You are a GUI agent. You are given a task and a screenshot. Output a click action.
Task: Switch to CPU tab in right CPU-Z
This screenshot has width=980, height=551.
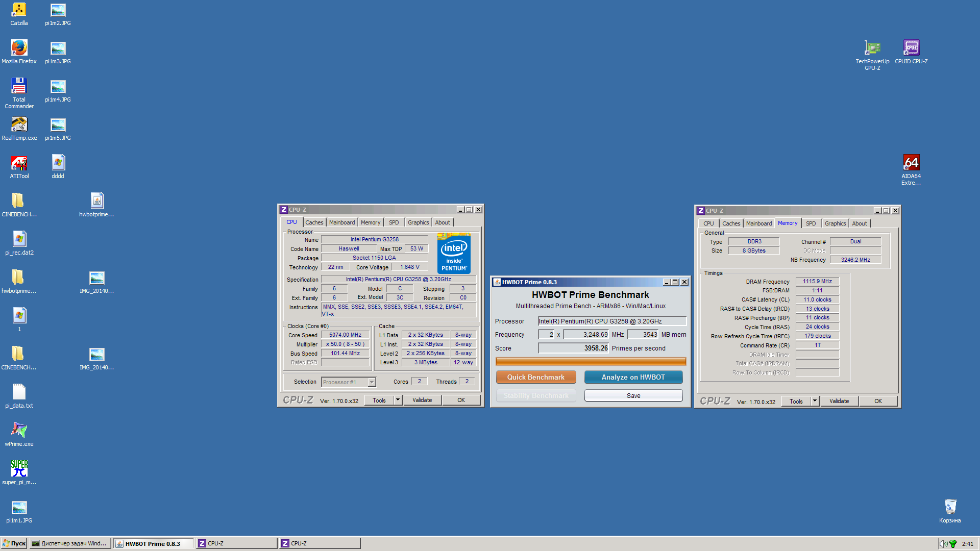[708, 223]
